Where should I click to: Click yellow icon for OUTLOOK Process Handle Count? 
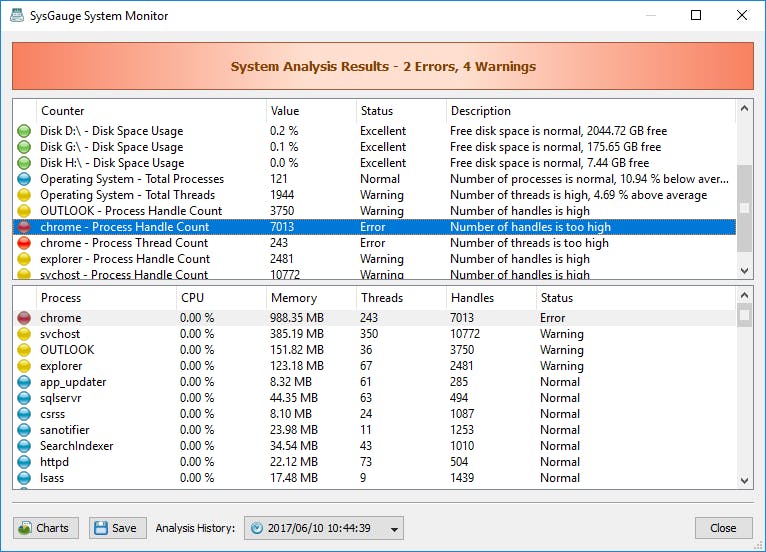[x=24, y=211]
